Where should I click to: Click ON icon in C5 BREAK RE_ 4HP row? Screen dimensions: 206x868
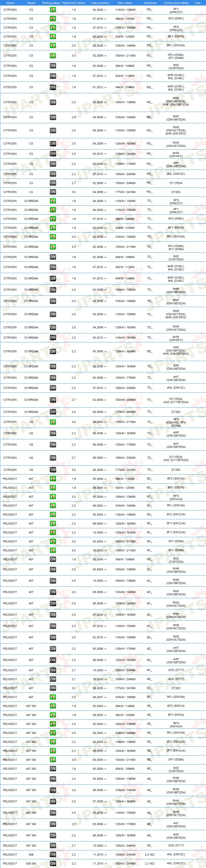coord(53,352)
